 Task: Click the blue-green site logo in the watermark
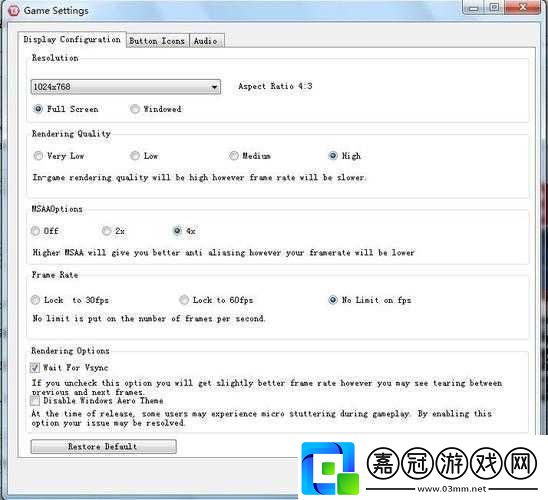(x=330, y=468)
